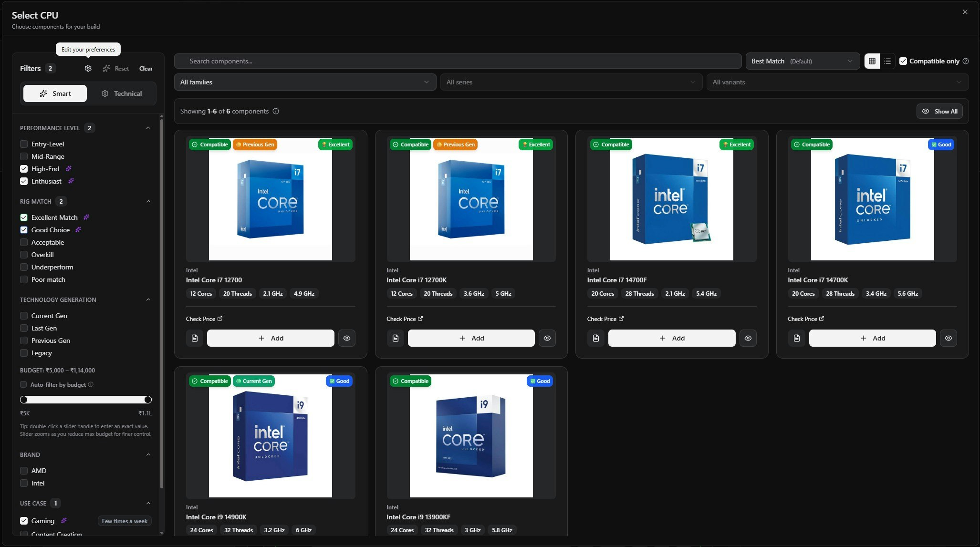Image resolution: width=980 pixels, height=547 pixels.
Task: Enable Auto-filter by budget checkbox
Action: pos(23,384)
